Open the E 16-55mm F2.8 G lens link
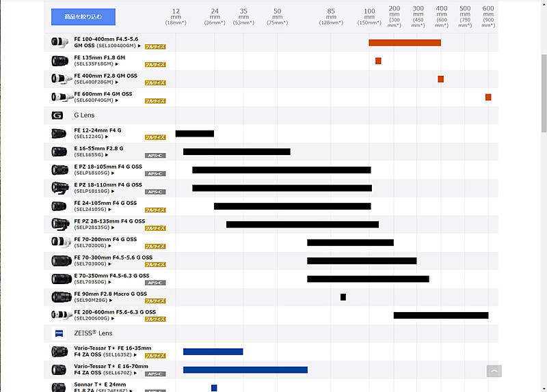This screenshot has height=392, width=547. (98, 151)
